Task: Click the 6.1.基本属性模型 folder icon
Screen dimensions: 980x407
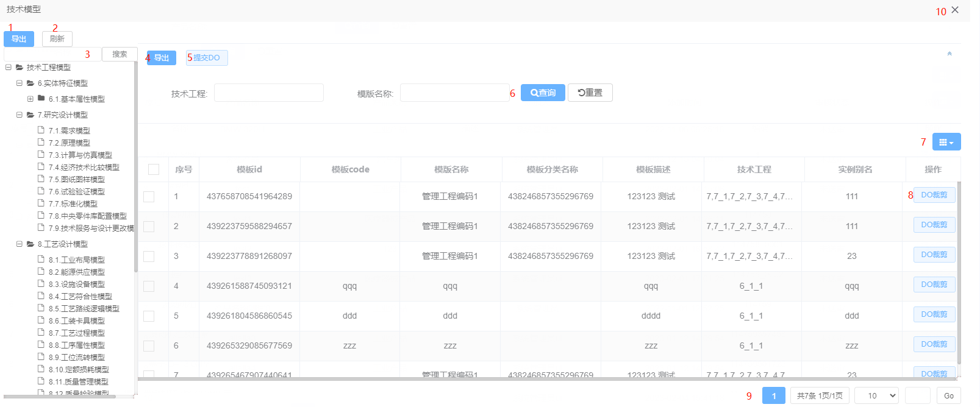Action: click(41, 98)
